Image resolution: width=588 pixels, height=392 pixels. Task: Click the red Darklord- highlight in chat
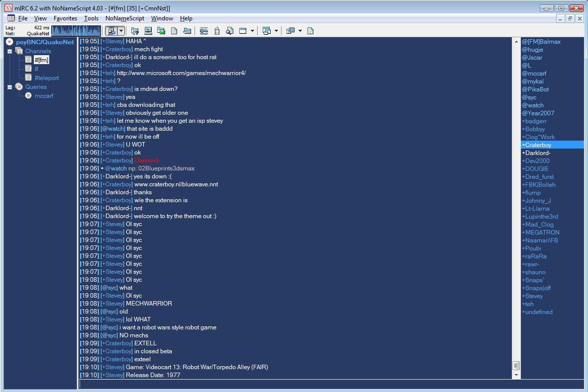coord(147,160)
